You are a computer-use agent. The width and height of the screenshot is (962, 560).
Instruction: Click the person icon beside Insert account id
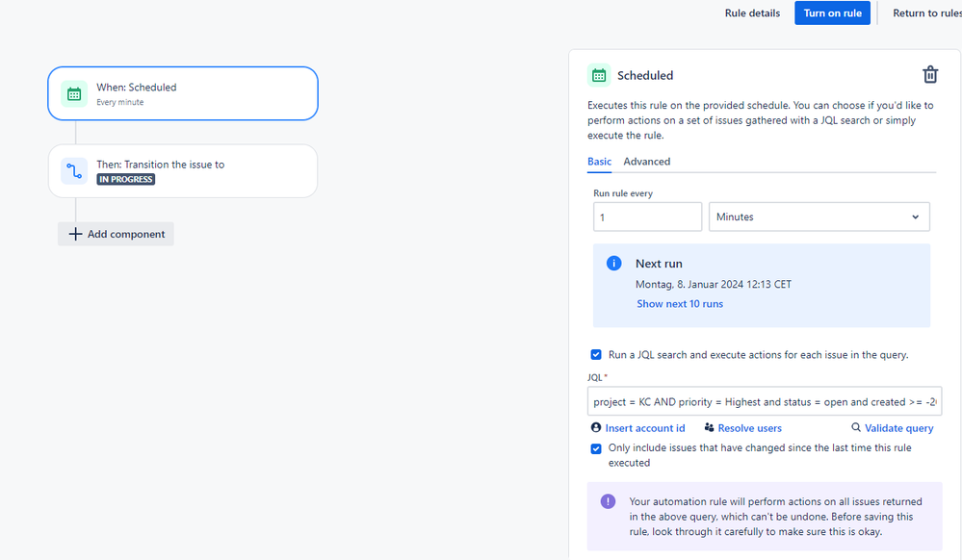tap(596, 427)
